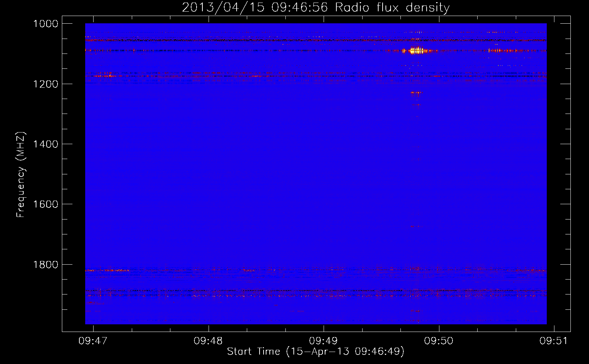The height and width of the screenshot is (364, 589).
Task: Click the 1000 frequency tick label
Action: point(46,24)
